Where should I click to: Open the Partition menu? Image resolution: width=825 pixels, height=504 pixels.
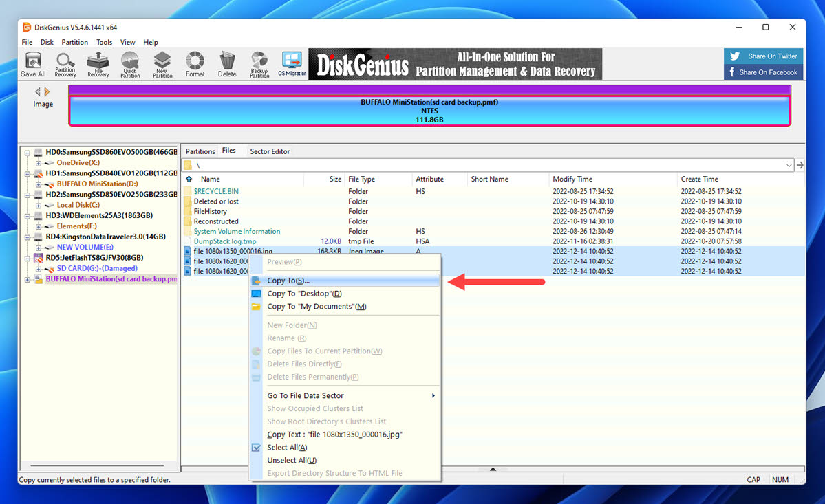pos(75,42)
